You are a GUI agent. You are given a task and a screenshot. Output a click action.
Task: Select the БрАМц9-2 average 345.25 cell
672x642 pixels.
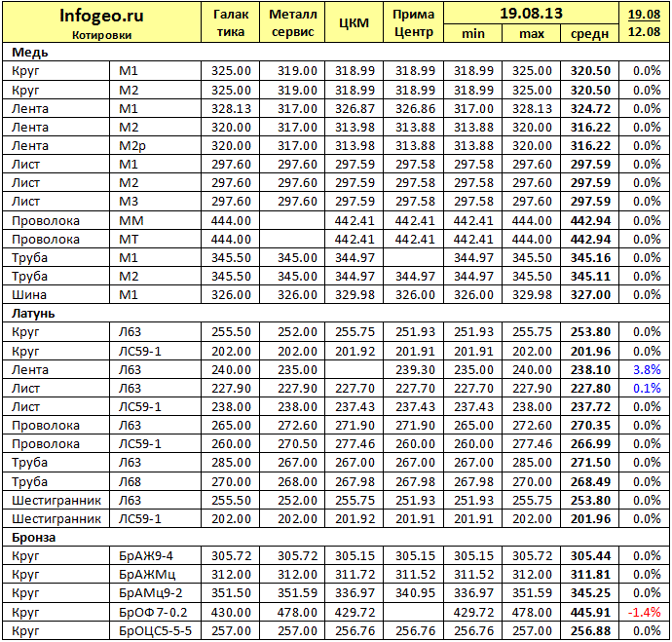coord(590,593)
